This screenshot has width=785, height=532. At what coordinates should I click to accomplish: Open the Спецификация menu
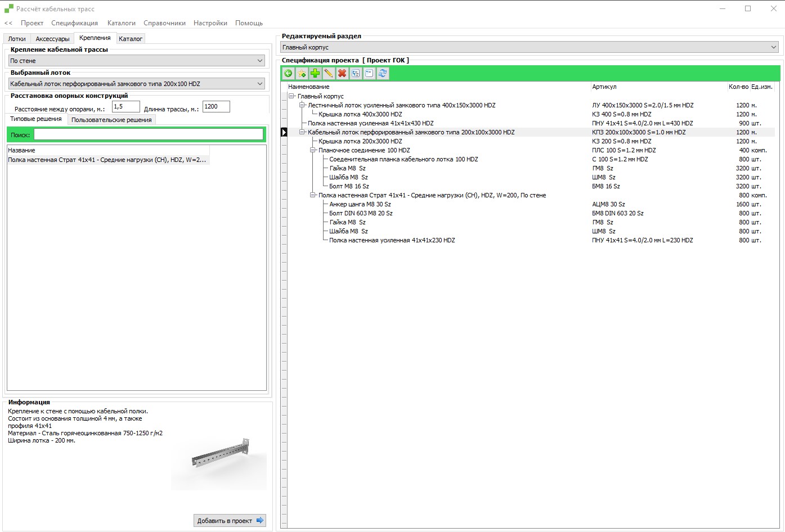(x=74, y=23)
